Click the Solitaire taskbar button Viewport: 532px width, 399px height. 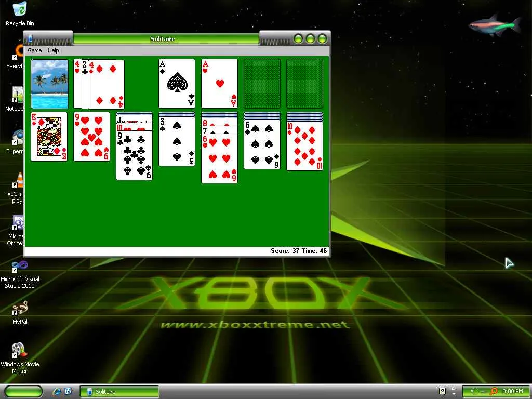119,392
